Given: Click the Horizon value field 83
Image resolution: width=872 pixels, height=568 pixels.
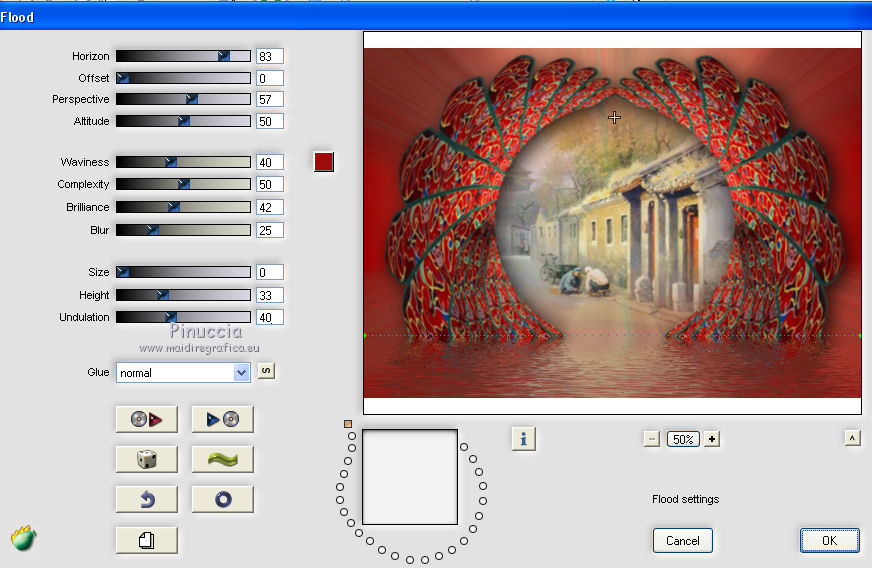Looking at the screenshot, I should [270, 56].
